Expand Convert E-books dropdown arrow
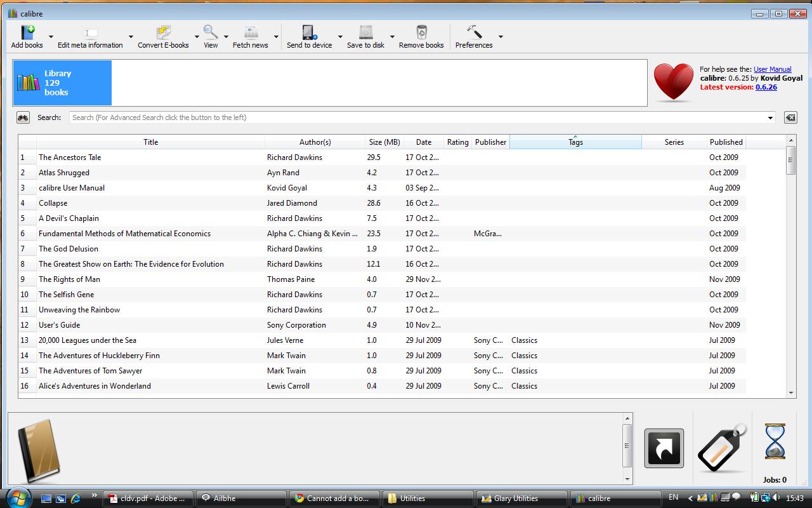 point(197,37)
